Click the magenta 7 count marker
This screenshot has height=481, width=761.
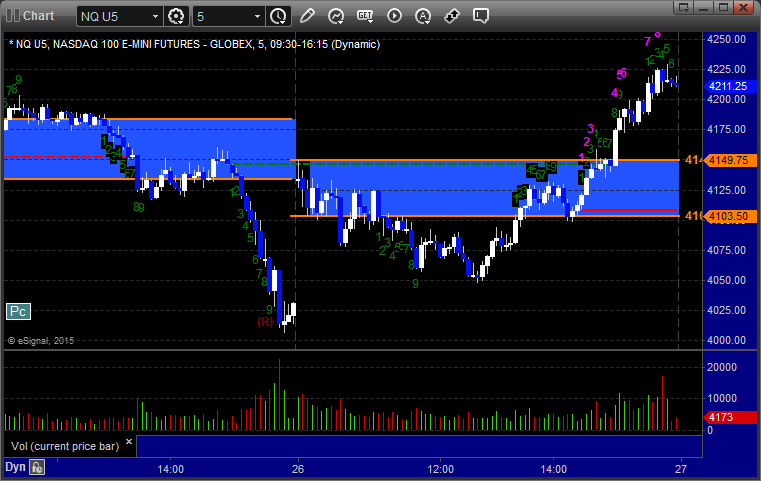pyautogui.click(x=647, y=42)
